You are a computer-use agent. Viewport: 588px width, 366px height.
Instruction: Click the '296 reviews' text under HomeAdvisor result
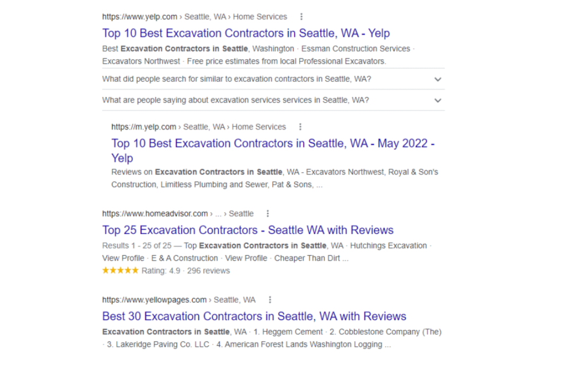coord(208,270)
